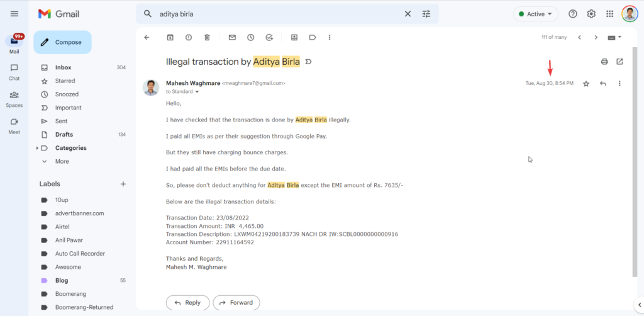Report this email as spam
Viewport: 644px width, 316px height.
189,37
